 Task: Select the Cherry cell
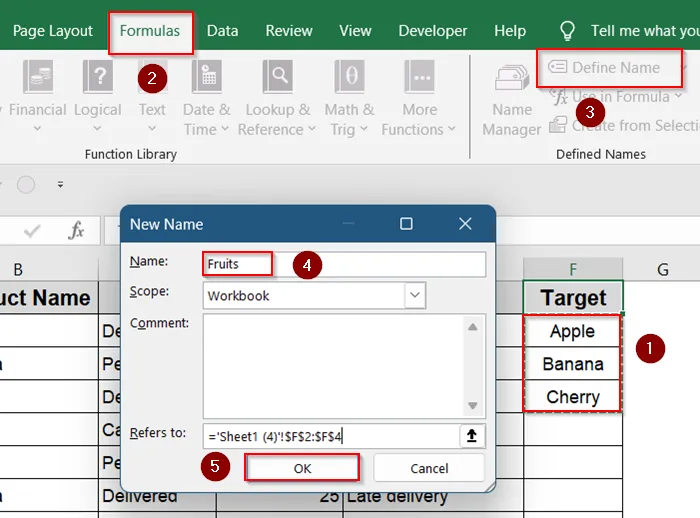[x=573, y=397]
